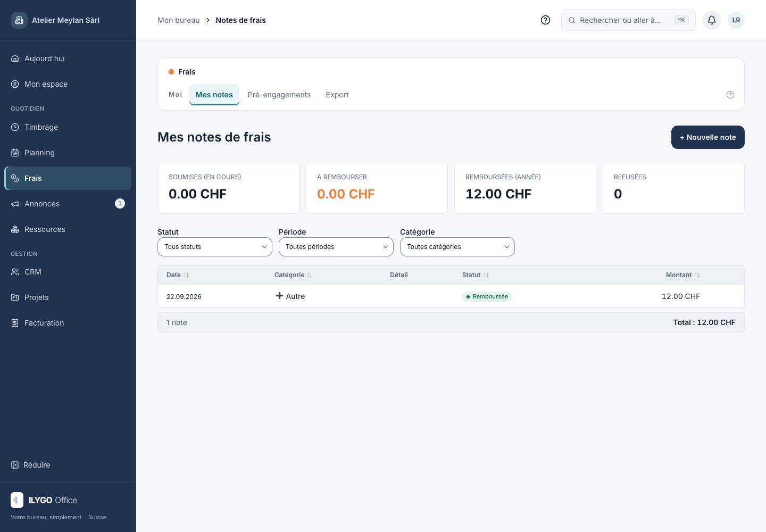Open the LR user avatar menu
This screenshot has height=532, width=766.
[x=736, y=20]
